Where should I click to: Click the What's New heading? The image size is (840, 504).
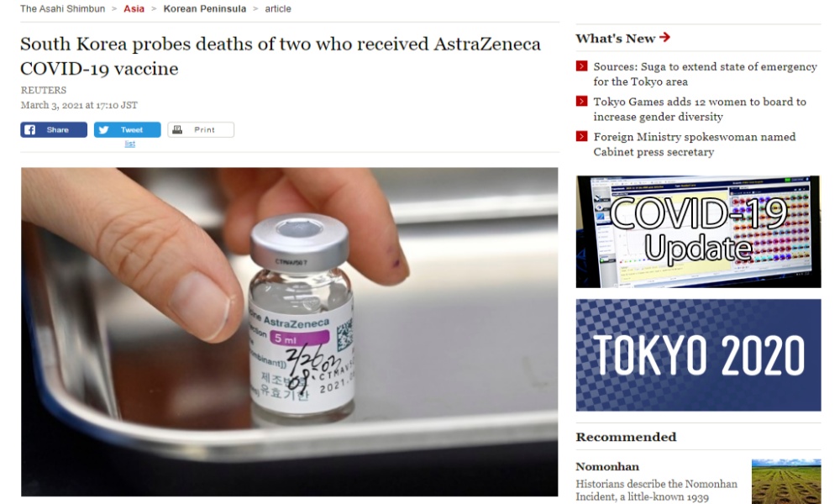click(x=616, y=38)
